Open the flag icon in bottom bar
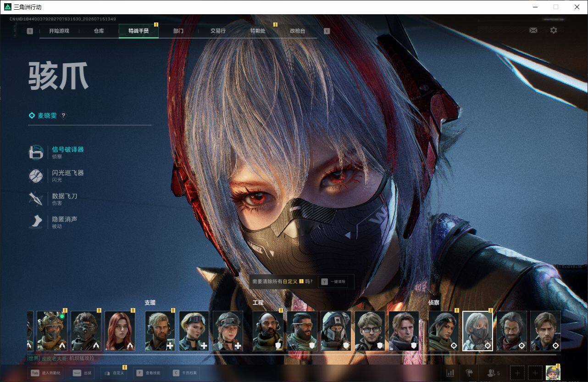This screenshot has width=588, height=382. tap(469, 373)
